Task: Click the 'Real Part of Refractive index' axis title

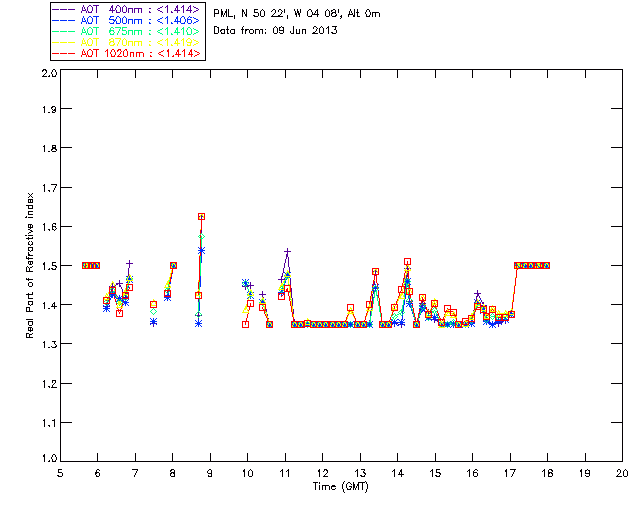Action: pyautogui.click(x=30, y=265)
